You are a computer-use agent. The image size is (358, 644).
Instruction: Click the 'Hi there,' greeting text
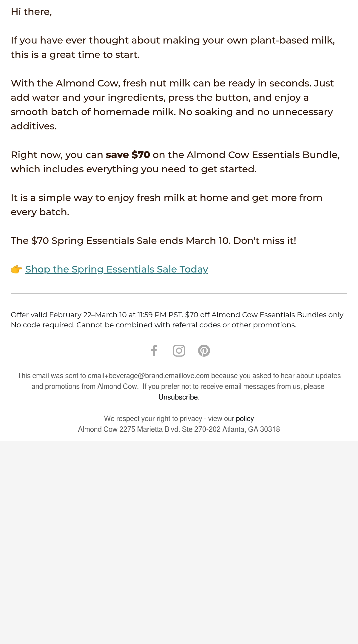31,12
